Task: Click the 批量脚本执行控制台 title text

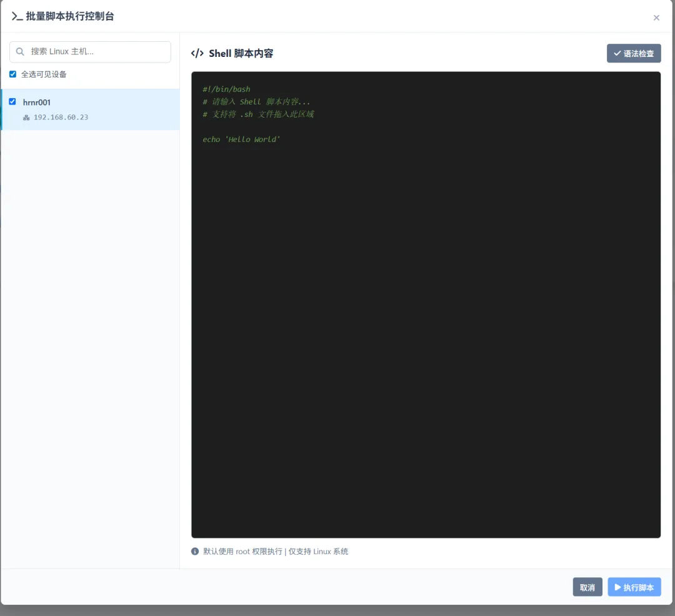Action: (70, 16)
